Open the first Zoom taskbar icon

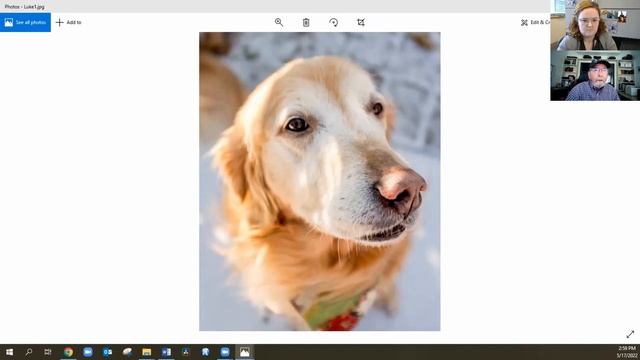88,352
